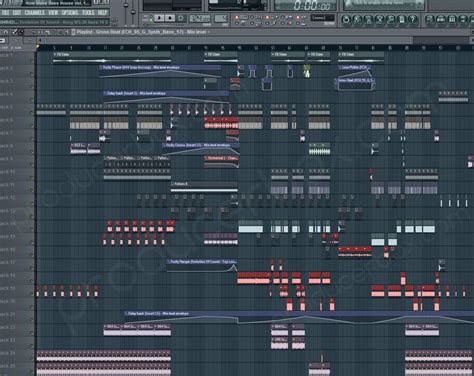Image resolution: width=474 pixels, height=376 pixels.
Task: Open the Fruity Flanger automation clip menu
Action: click(169, 262)
